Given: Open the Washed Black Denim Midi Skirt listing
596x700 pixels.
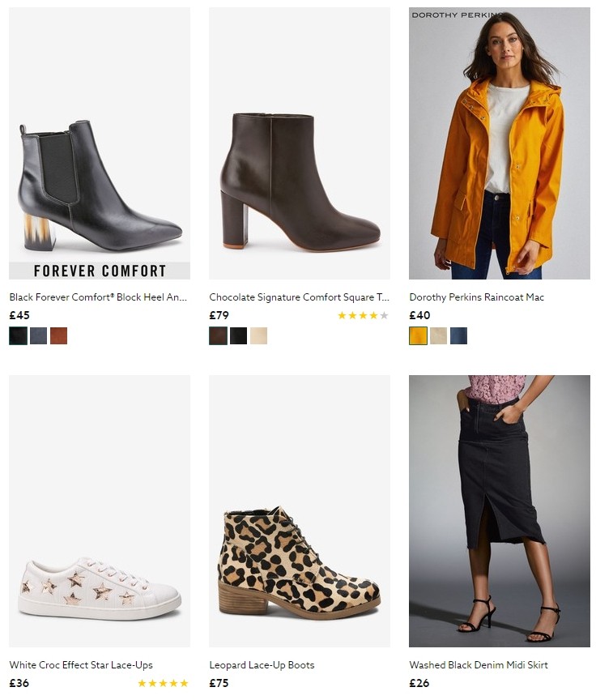Looking at the screenshot, I should click(477, 665).
